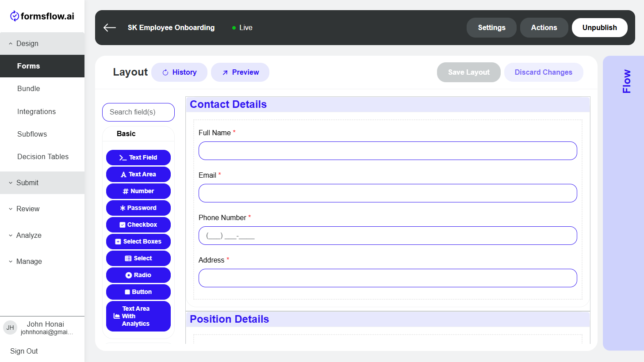Click the Text Area letter icon
The width and height of the screenshot is (644, 362).
124,175
